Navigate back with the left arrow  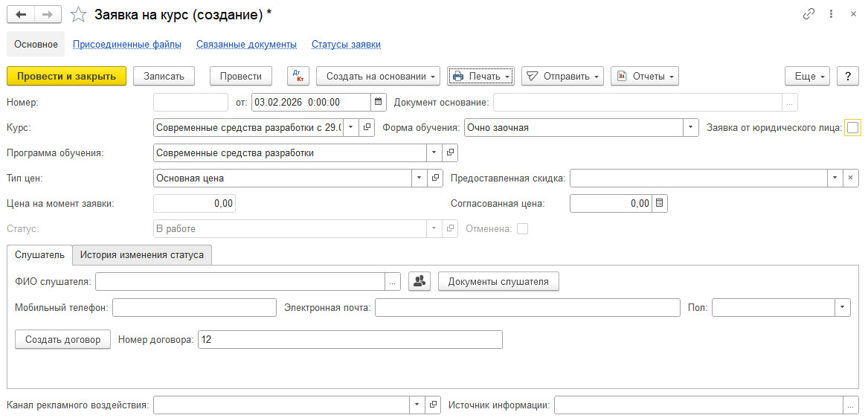(21, 15)
